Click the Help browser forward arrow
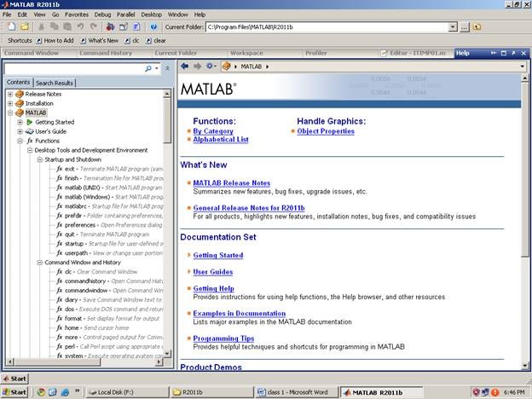The image size is (532, 399). tap(197, 66)
